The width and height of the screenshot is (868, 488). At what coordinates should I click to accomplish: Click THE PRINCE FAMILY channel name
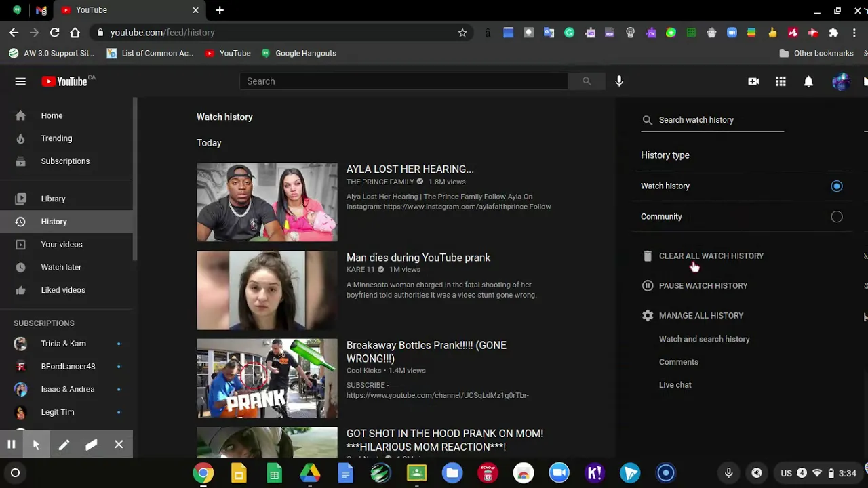pos(380,182)
